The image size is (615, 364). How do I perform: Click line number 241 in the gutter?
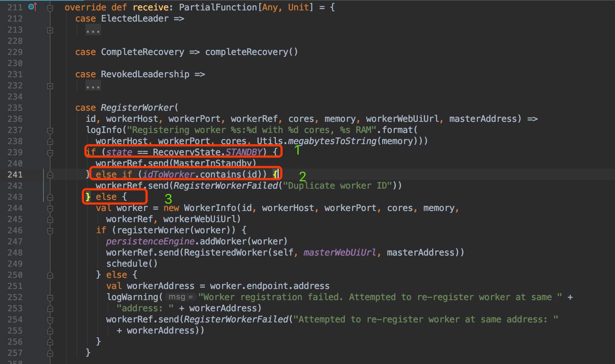(x=15, y=175)
